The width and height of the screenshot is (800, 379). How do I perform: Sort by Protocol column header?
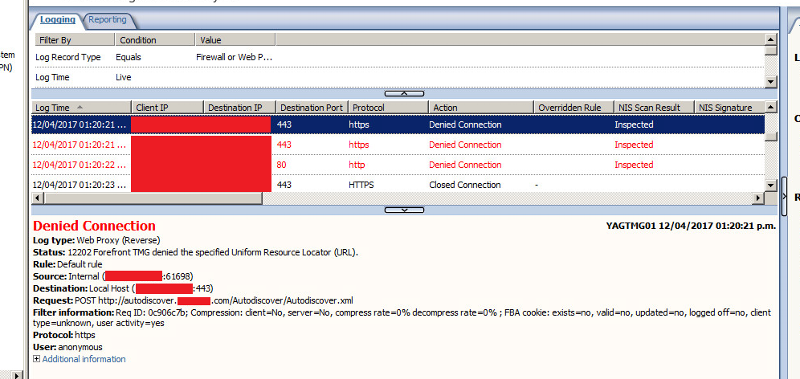click(389, 108)
